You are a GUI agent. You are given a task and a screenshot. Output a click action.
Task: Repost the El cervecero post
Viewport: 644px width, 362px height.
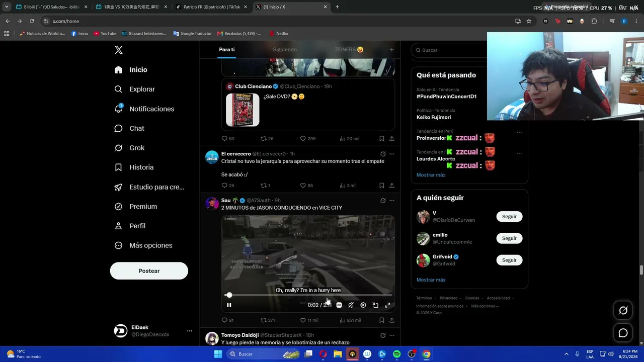coord(265,186)
